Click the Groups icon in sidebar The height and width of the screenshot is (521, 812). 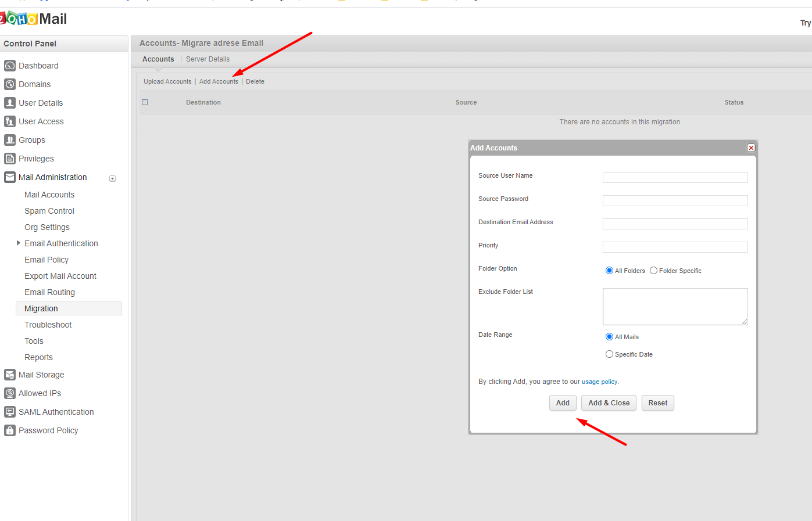pyautogui.click(x=9, y=140)
